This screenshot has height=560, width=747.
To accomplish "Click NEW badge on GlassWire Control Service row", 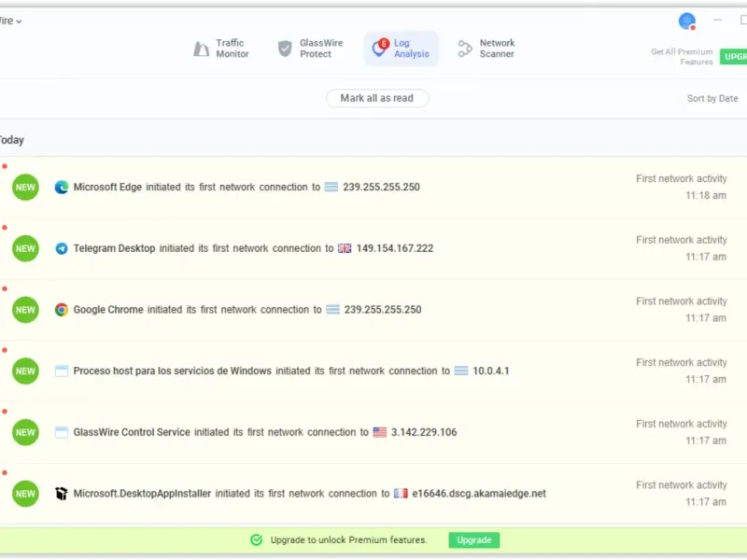I will point(25,432).
